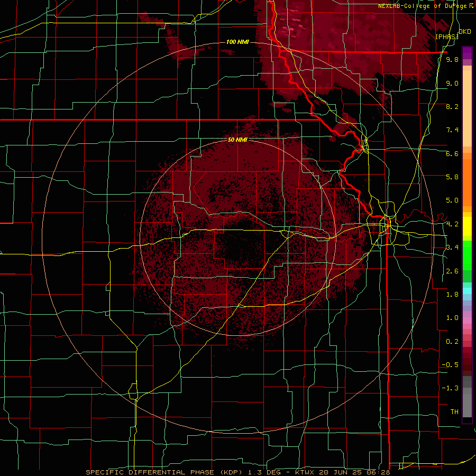This screenshot has width=476, height=476.
Task: Click the 9.0 value on color scale
Action: [452, 83]
